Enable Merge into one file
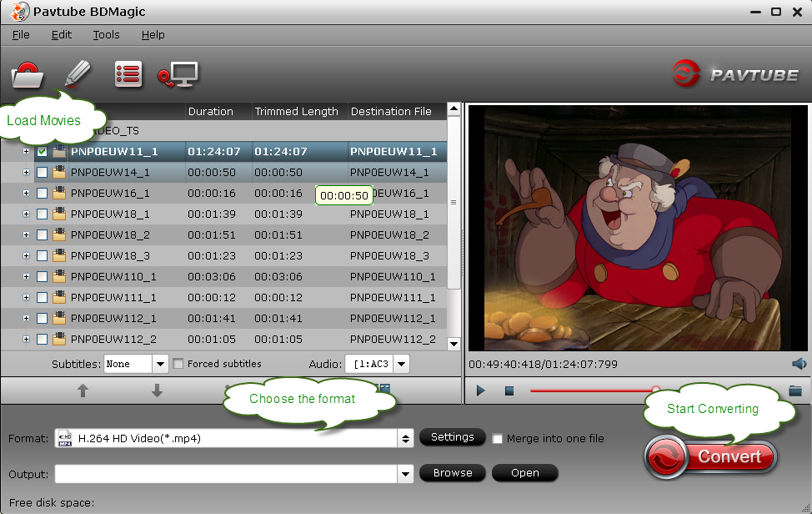812x514 pixels. coord(497,439)
